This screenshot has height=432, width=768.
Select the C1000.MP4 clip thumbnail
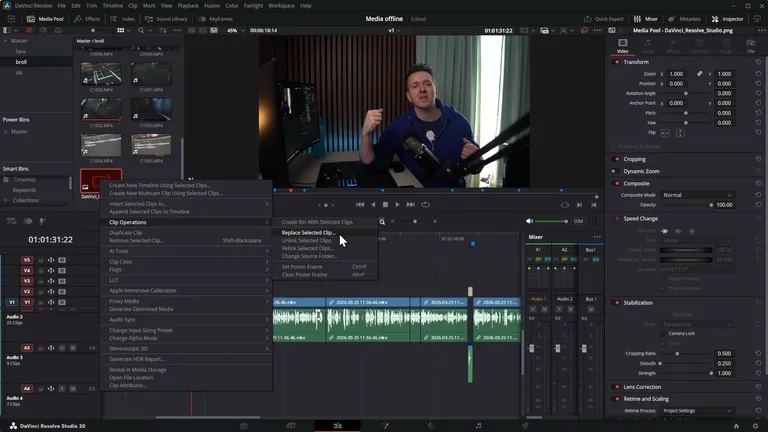pos(101,76)
